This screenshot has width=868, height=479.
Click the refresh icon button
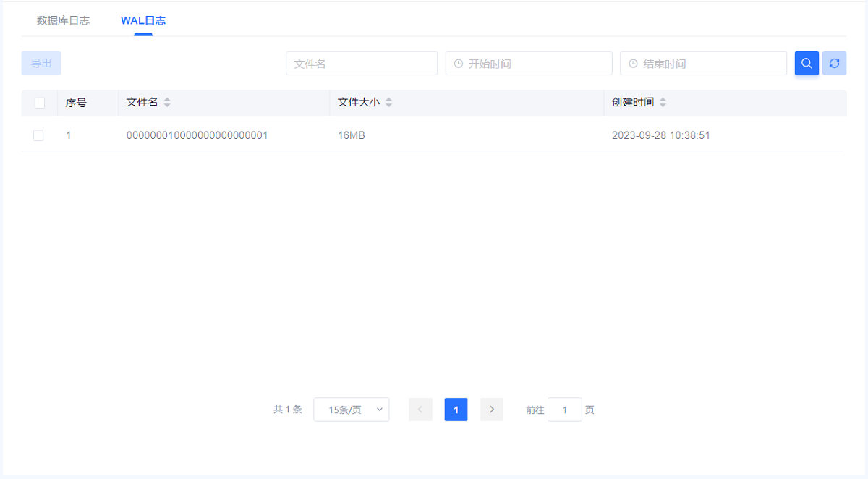[x=834, y=64]
